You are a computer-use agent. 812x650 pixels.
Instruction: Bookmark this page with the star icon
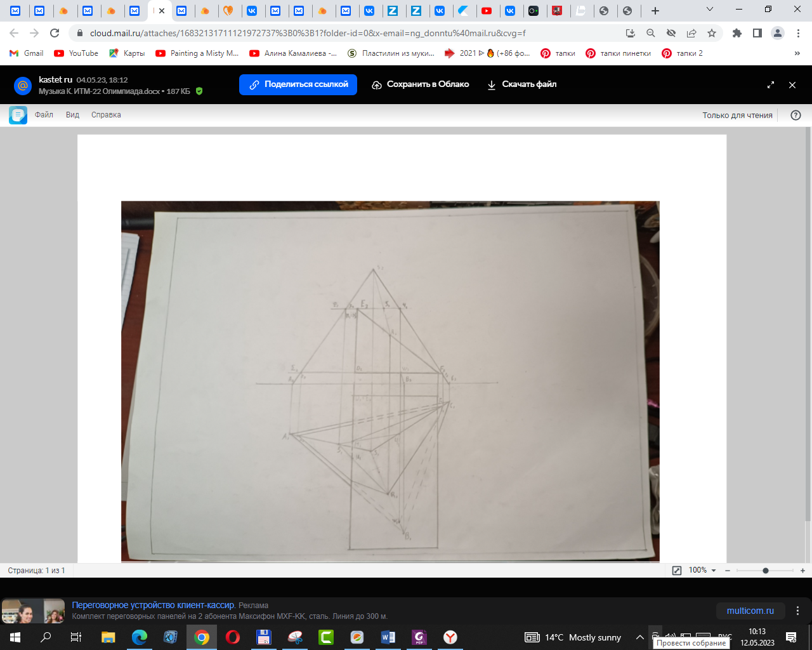click(x=712, y=33)
